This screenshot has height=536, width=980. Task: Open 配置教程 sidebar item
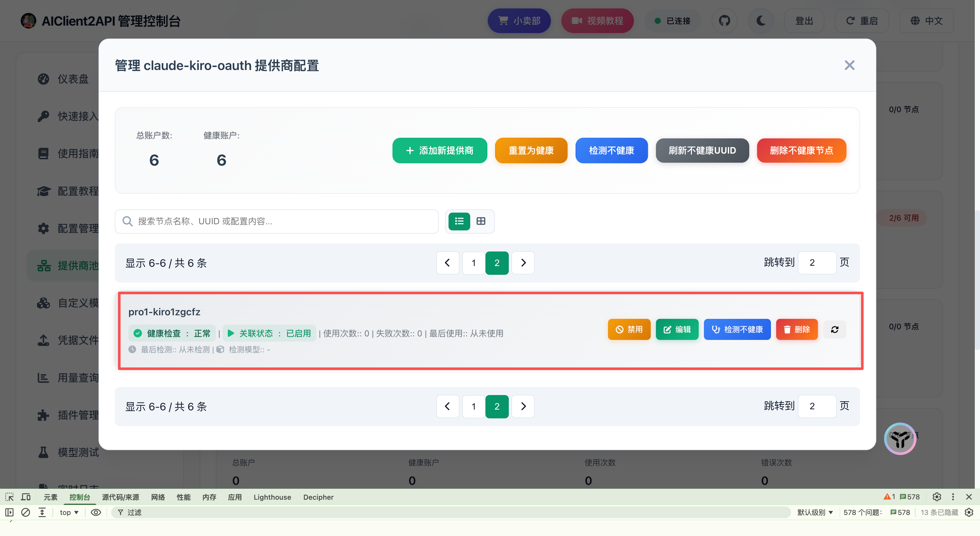pyautogui.click(x=63, y=191)
